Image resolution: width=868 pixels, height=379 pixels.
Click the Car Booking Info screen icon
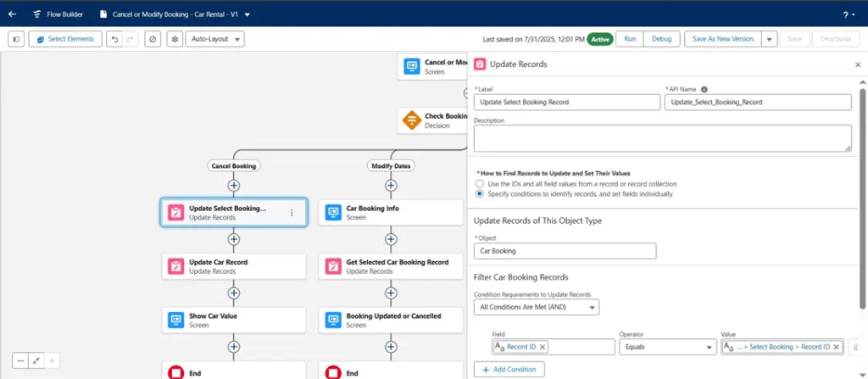pyautogui.click(x=332, y=213)
